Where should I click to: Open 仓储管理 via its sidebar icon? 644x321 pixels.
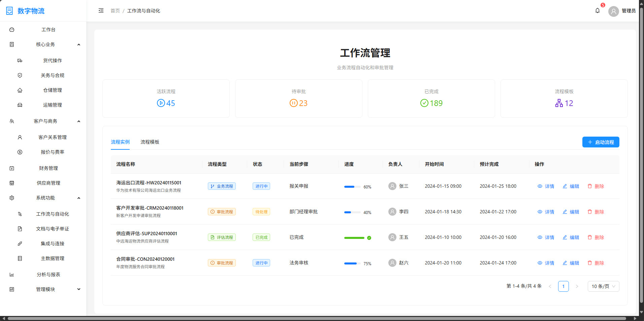click(20, 90)
